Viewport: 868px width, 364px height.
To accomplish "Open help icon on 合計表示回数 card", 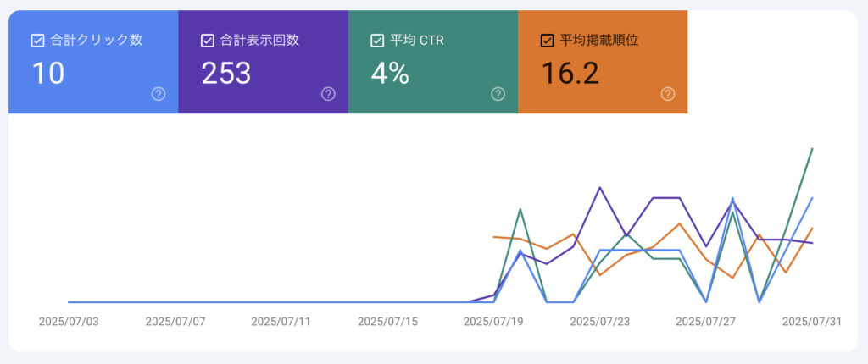I will click(328, 94).
